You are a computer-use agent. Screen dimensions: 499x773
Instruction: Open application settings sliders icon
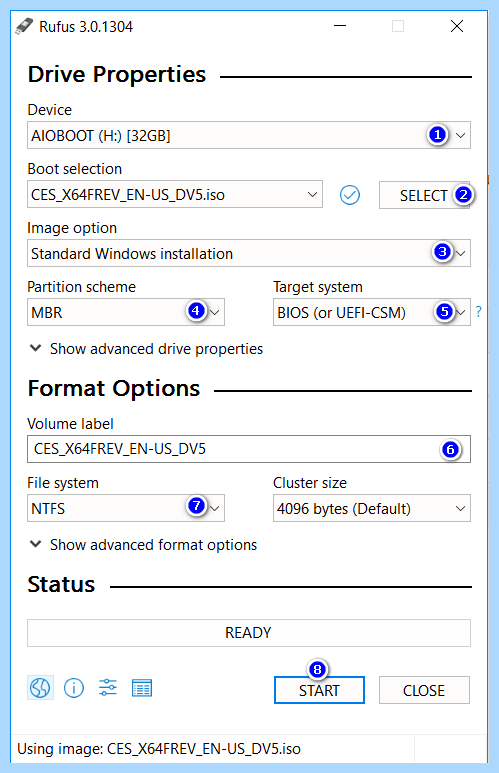[107, 687]
